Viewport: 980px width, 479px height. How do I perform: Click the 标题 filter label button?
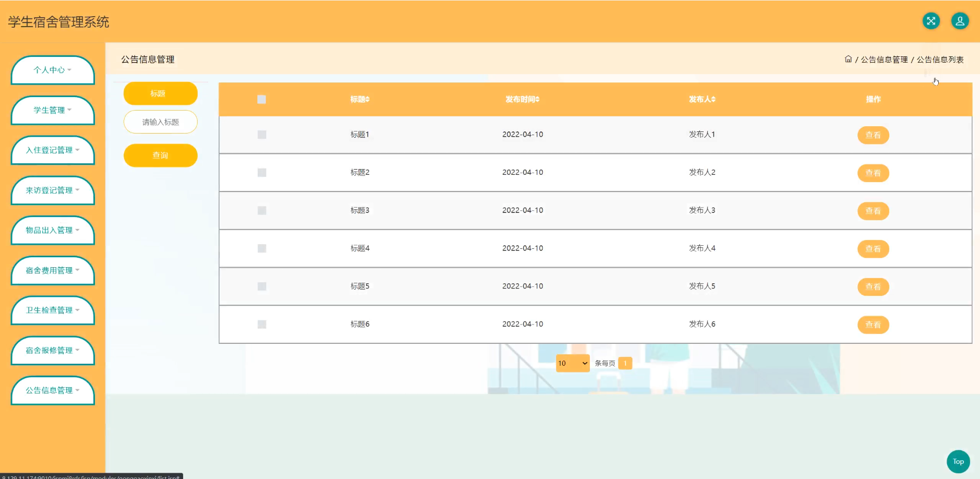[161, 93]
